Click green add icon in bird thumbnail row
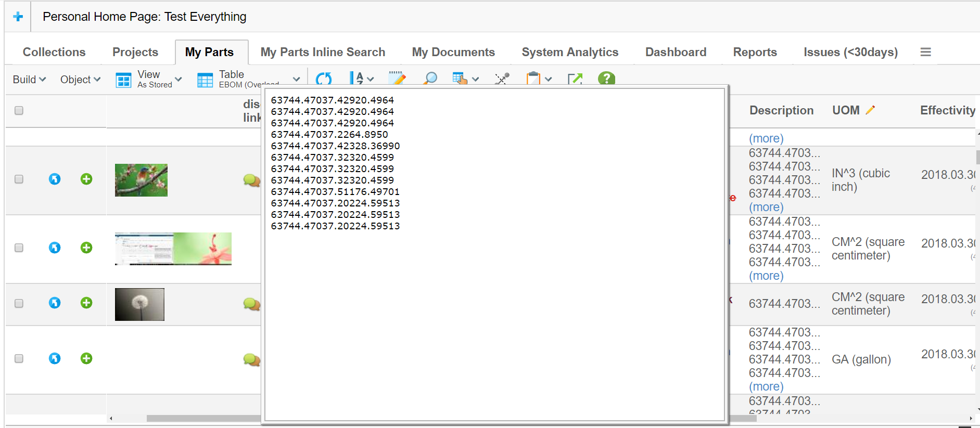980x428 pixels. [86, 179]
